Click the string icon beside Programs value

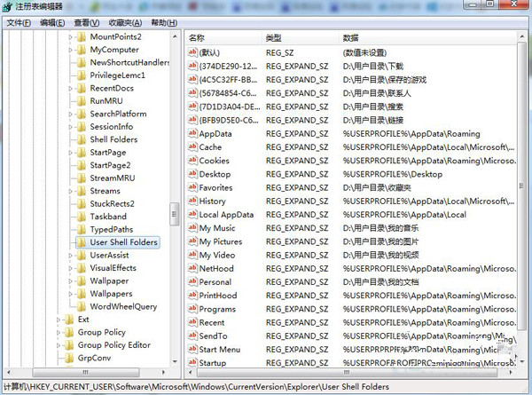coord(192,308)
